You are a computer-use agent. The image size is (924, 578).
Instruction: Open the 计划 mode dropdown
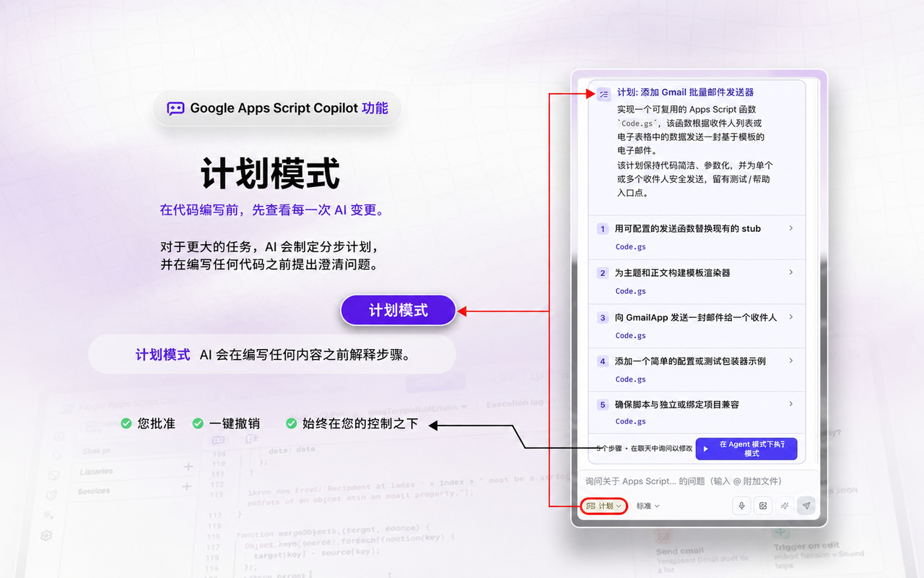603,506
